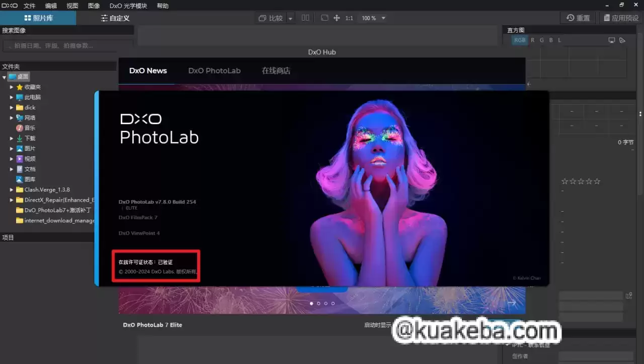Image resolution: width=644 pixels, height=364 pixels.
Task: Activate the split-screen comparison view icon
Action: coord(305,18)
